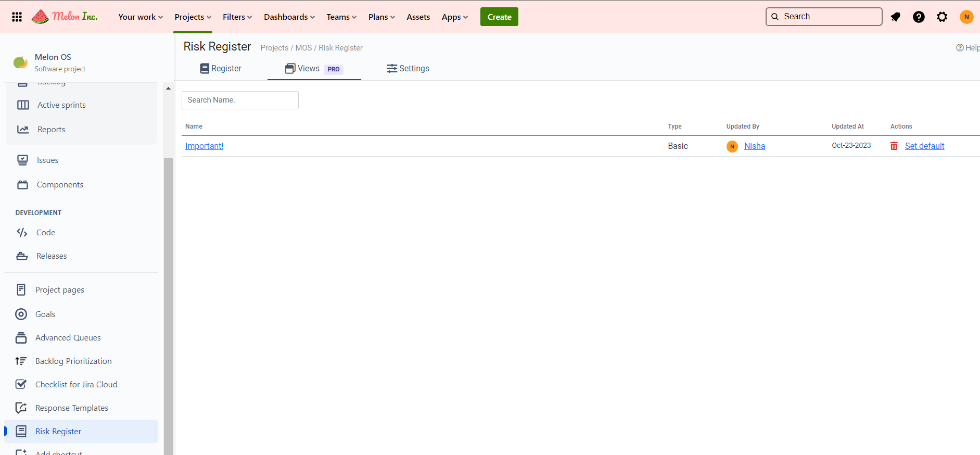Viewport: 980px width, 455px height.
Task: Open the settings gear icon
Action: pos(942,17)
